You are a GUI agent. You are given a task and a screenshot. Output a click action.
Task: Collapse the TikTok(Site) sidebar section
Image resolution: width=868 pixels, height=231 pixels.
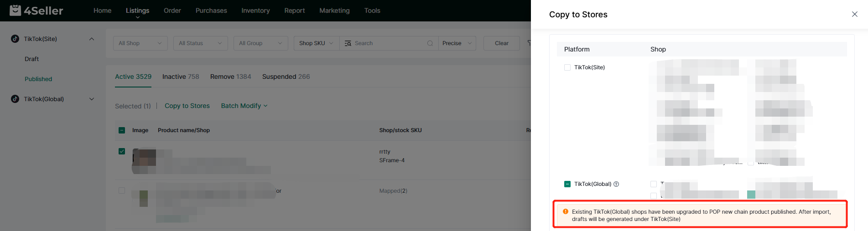(x=92, y=39)
